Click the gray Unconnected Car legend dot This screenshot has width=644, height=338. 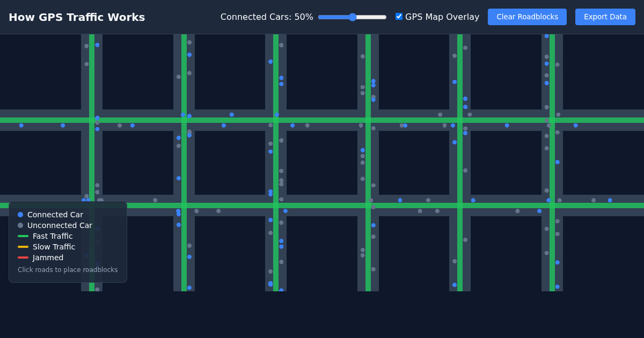(x=20, y=225)
